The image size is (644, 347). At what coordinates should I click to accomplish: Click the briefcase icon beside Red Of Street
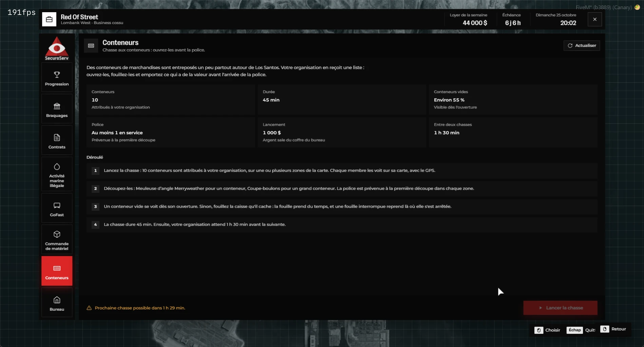(49, 19)
